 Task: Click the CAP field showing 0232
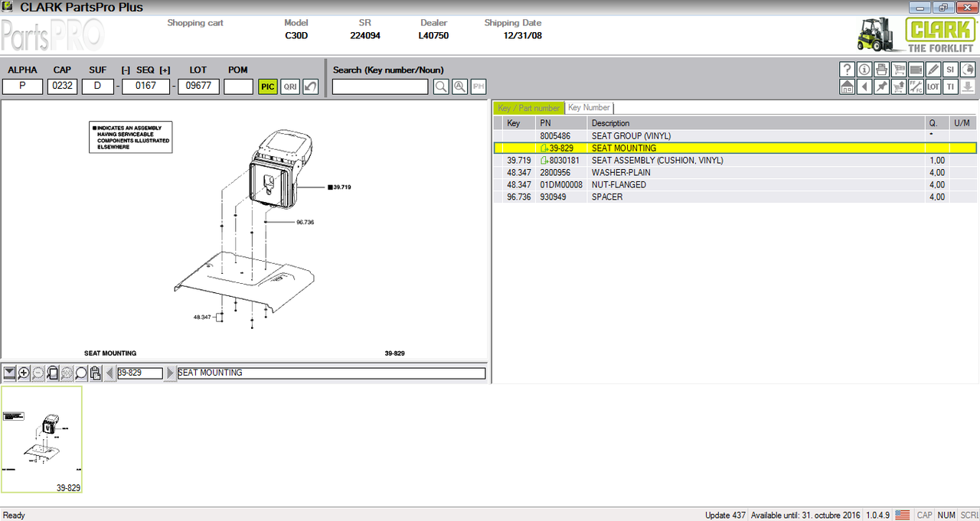[62, 86]
